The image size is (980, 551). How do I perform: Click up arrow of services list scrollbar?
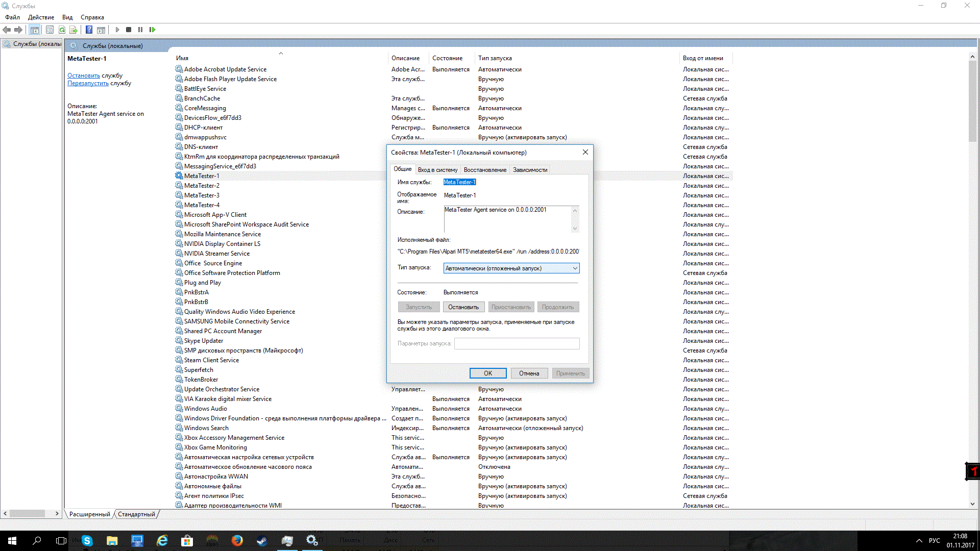(x=972, y=57)
